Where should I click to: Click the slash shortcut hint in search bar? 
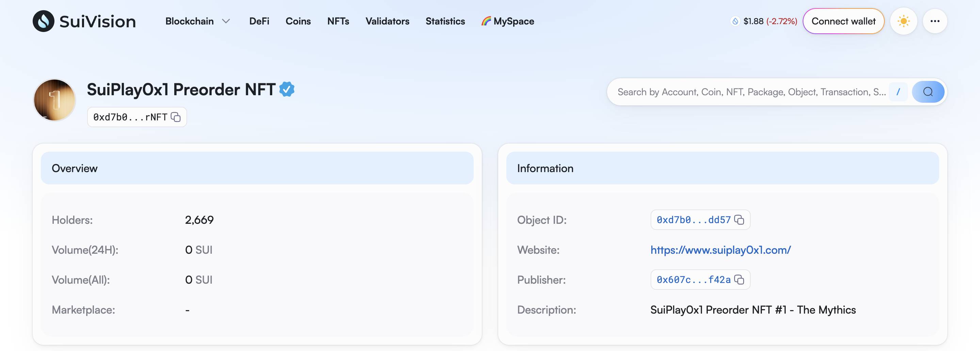898,92
